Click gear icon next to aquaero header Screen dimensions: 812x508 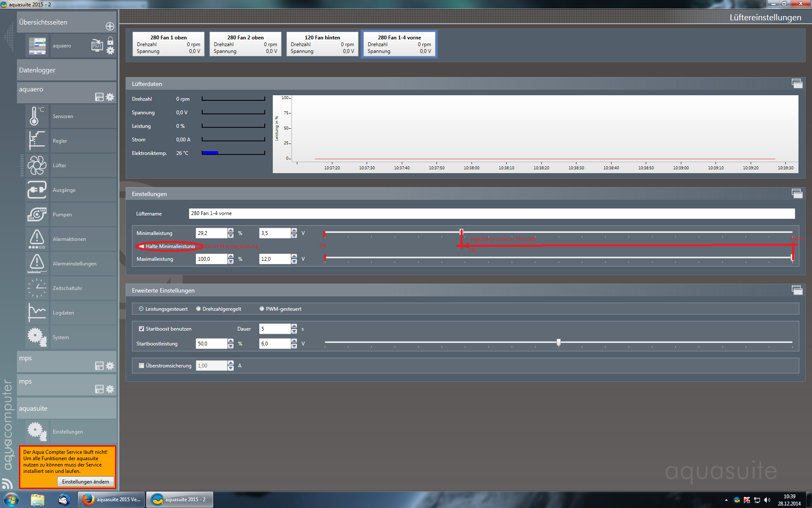point(110,97)
